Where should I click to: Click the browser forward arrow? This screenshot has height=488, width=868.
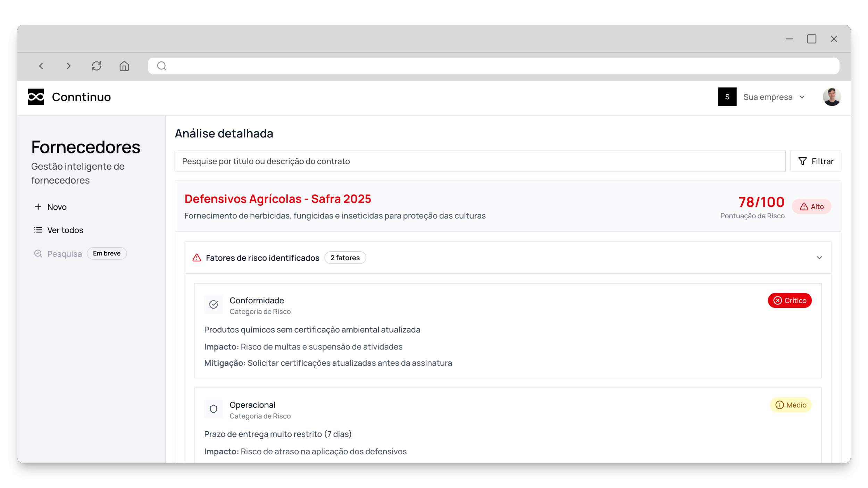tap(68, 66)
